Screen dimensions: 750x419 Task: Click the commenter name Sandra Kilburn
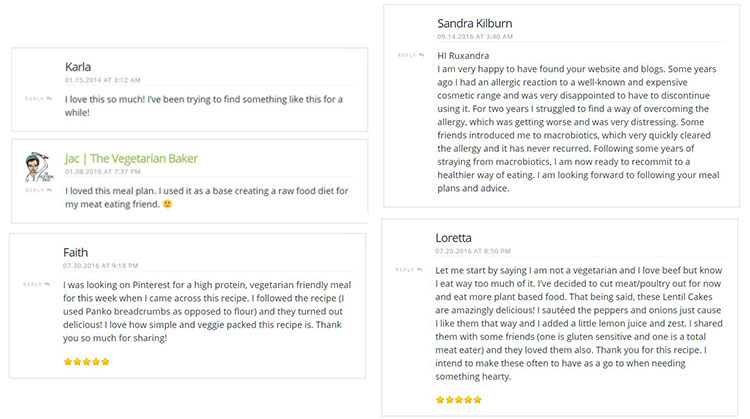[474, 23]
